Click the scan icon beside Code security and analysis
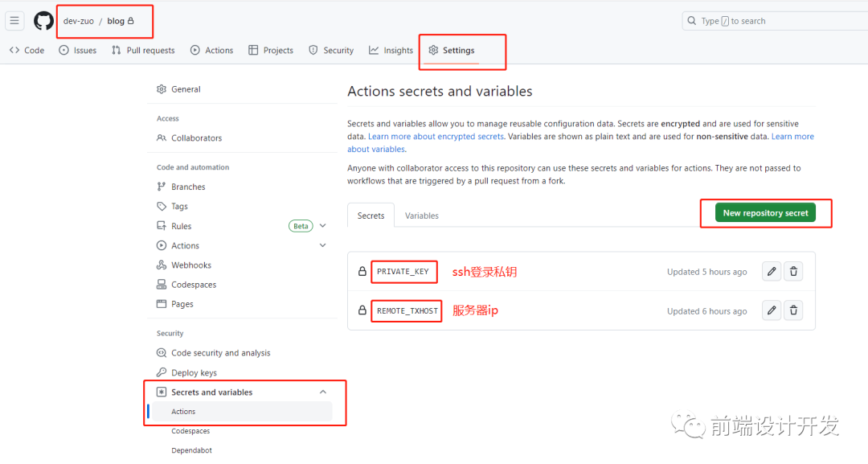 tap(161, 353)
